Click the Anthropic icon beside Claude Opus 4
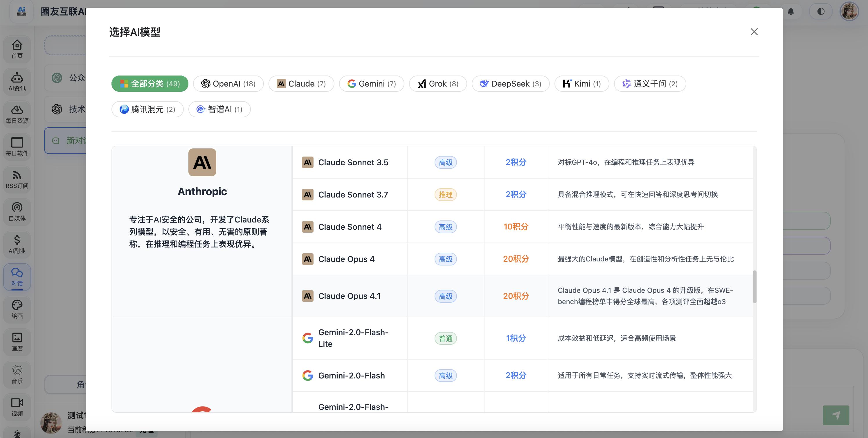 click(308, 259)
